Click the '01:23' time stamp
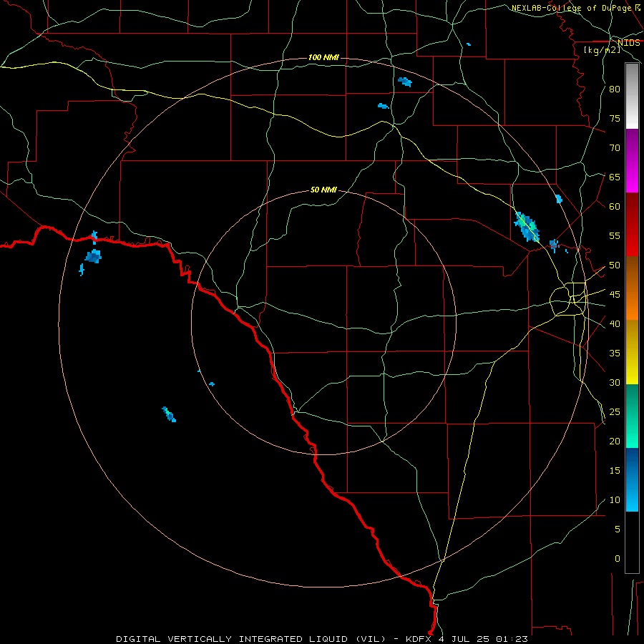The height and width of the screenshot is (644, 644). pyautogui.click(x=512, y=639)
